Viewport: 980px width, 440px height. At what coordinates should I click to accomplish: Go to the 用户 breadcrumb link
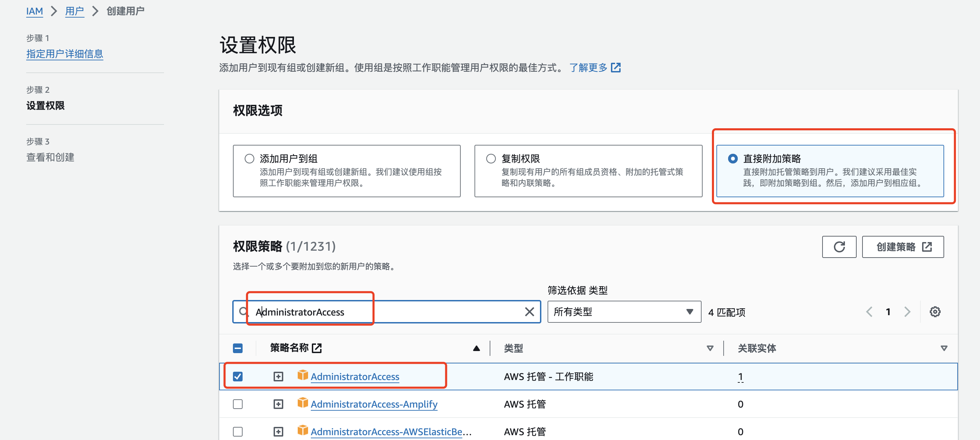tap(74, 11)
